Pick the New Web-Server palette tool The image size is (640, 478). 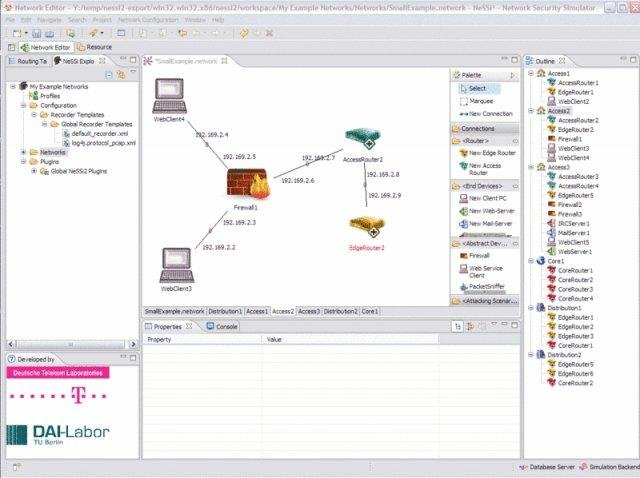point(485,211)
